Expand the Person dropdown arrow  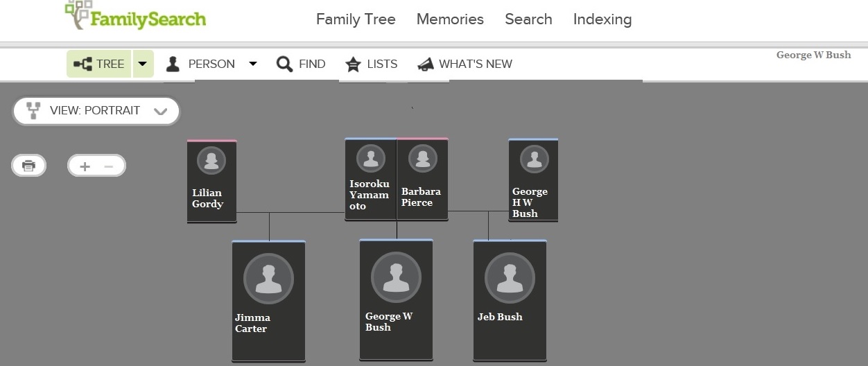[x=253, y=64]
